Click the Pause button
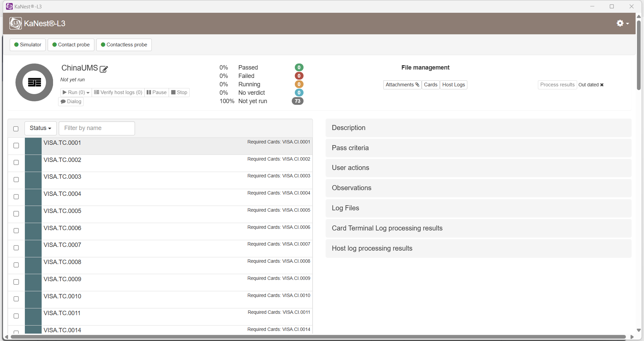 point(156,92)
